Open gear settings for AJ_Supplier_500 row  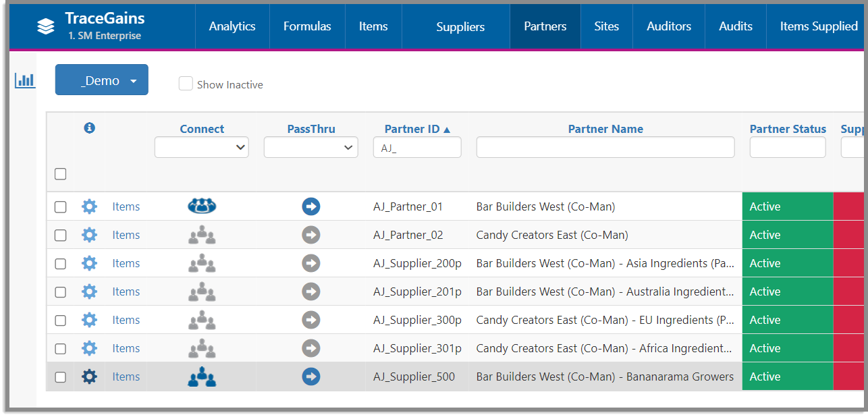(x=89, y=377)
